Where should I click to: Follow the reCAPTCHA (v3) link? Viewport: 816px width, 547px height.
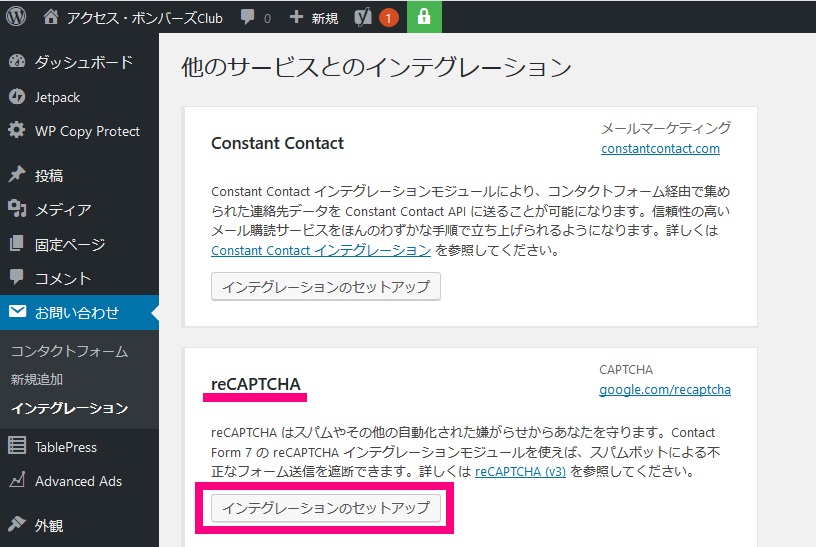(x=520, y=472)
